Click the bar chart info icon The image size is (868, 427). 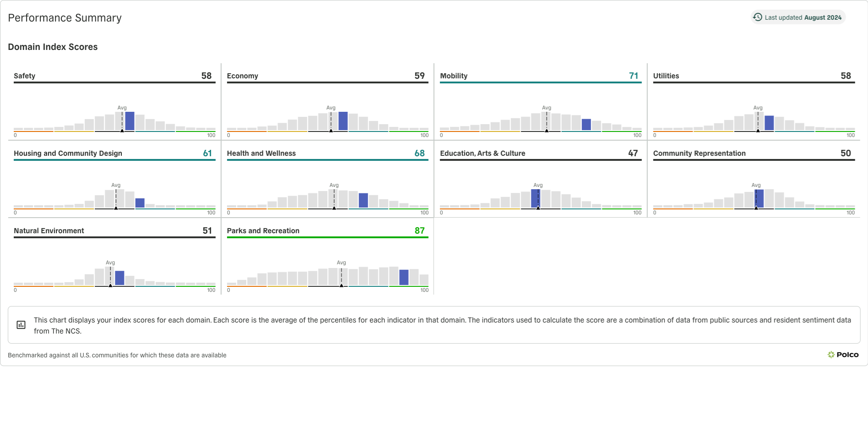tap(21, 325)
